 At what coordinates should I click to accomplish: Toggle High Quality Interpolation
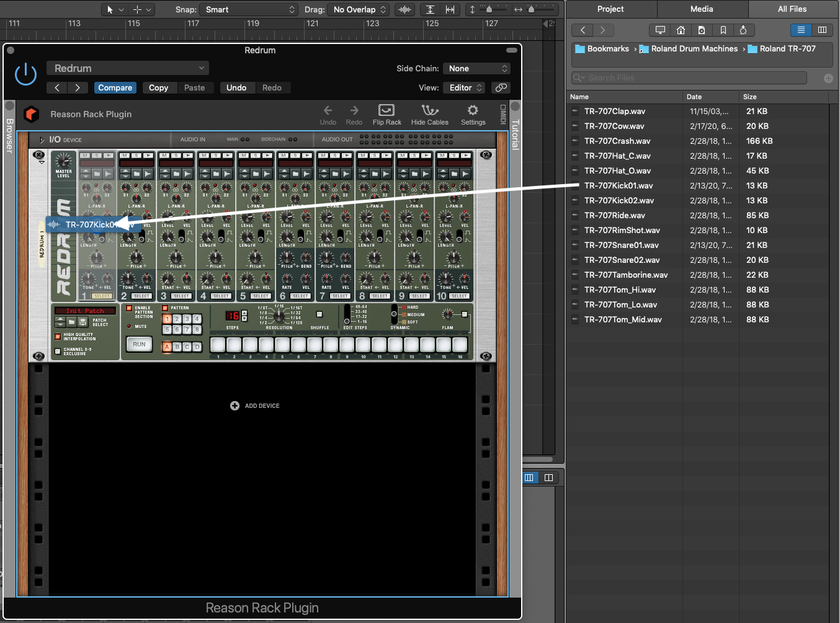tap(58, 337)
